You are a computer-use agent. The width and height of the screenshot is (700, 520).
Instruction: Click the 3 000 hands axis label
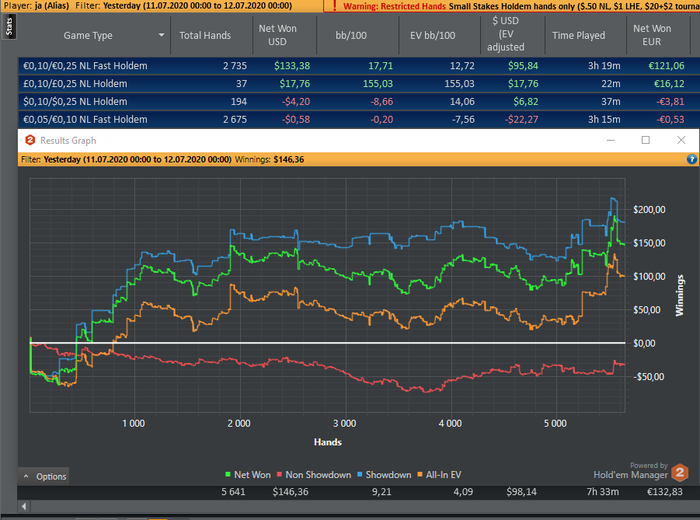point(345,424)
